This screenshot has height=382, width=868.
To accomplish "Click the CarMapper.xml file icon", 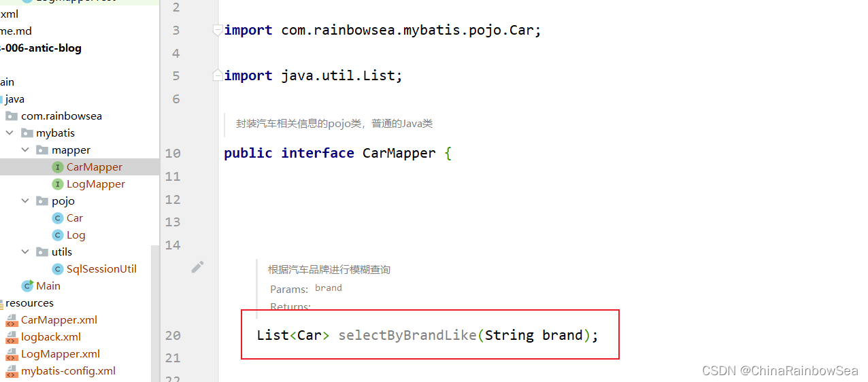I will pos(12,320).
